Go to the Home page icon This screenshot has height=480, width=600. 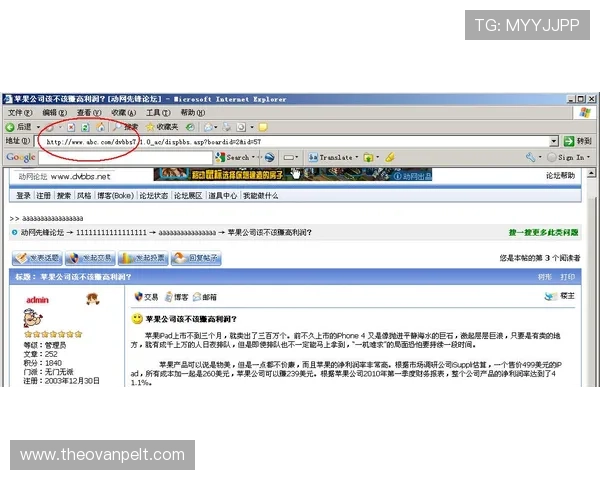click(x=100, y=127)
